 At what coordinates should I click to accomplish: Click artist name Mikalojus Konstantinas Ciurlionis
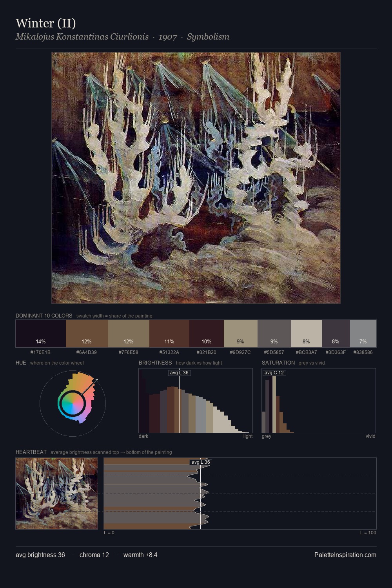(x=82, y=37)
